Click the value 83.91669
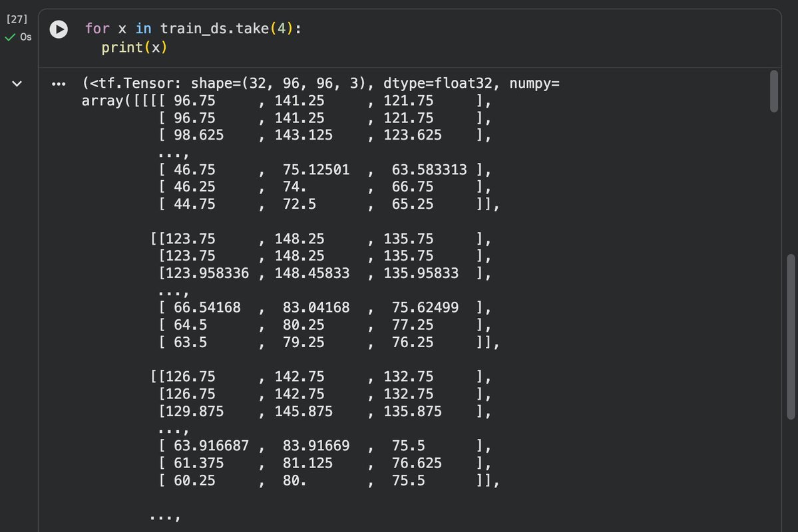 (316, 446)
